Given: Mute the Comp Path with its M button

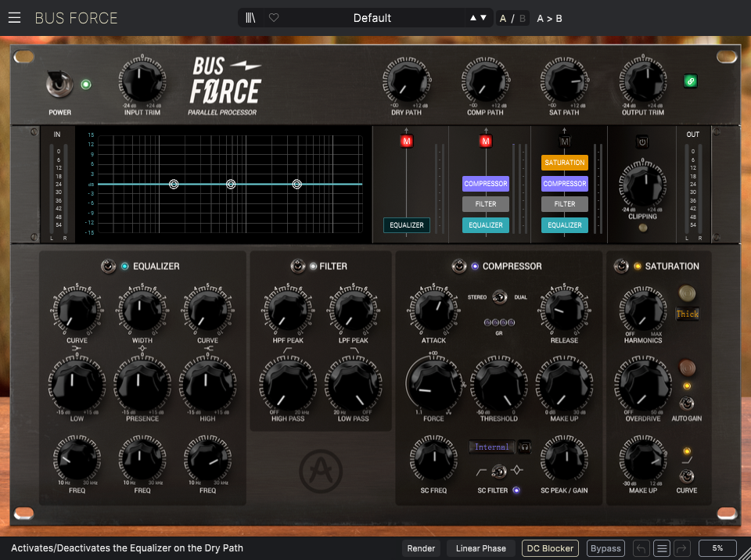Looking at the screenshot, I should [486, 142].
